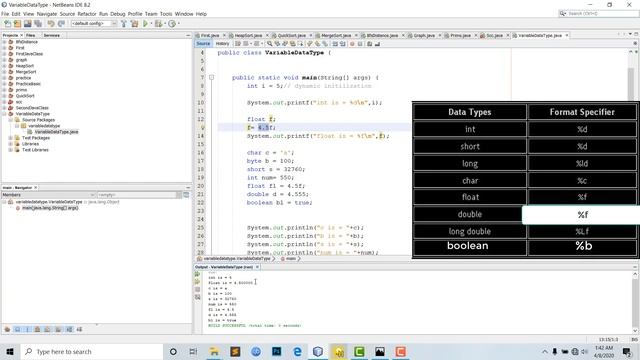Close the Output VariableDataType (run) tab

coord(258,267)
